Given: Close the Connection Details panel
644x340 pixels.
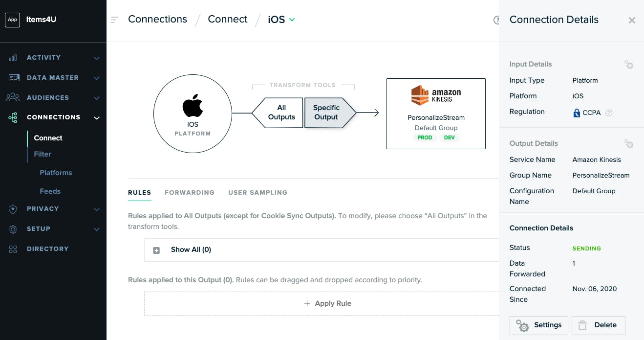Looking at the screenshot, I should [632, 20].
